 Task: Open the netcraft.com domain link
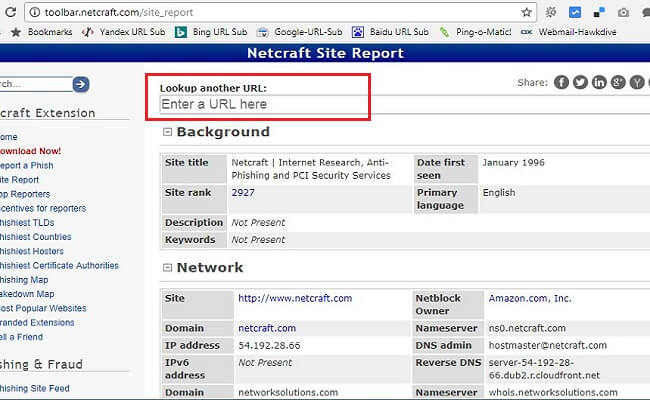[267, 328]
